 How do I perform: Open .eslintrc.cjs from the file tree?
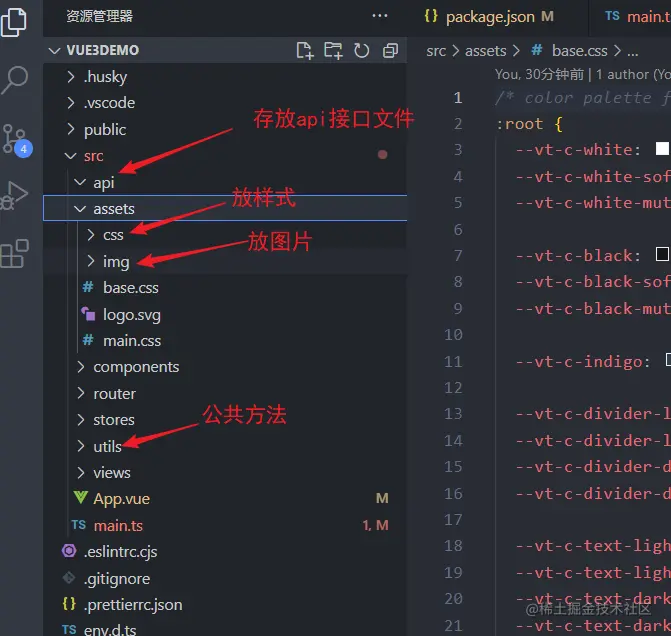[x=120, y=552]
